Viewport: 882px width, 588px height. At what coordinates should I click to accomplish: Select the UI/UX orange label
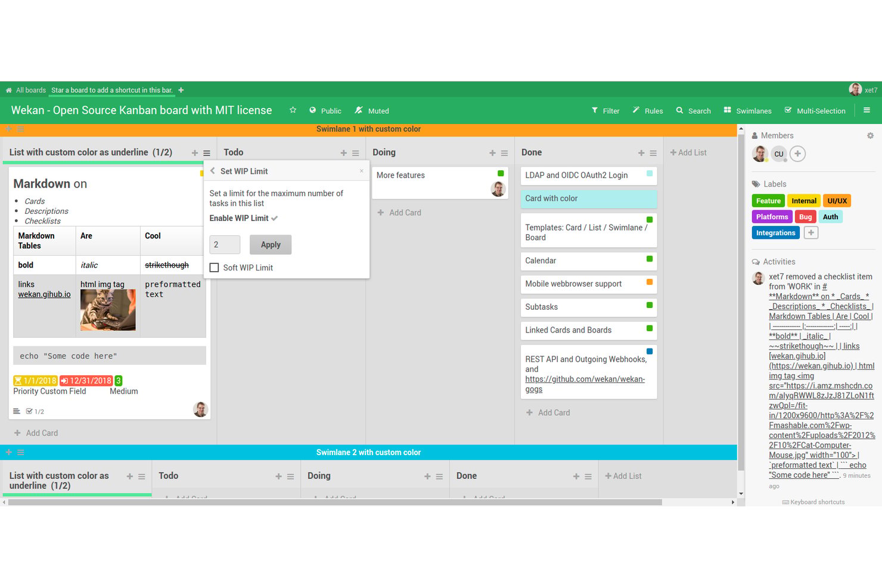click(x=837, y=201)
